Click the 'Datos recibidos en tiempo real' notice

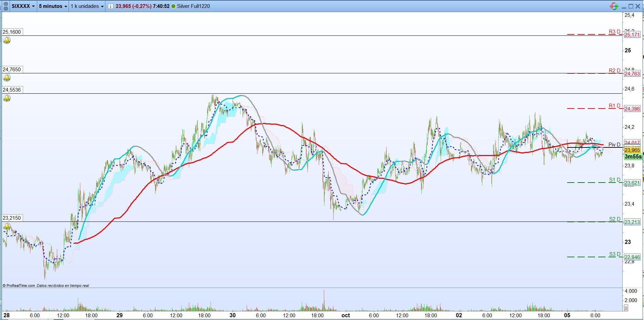click(63, 286)
